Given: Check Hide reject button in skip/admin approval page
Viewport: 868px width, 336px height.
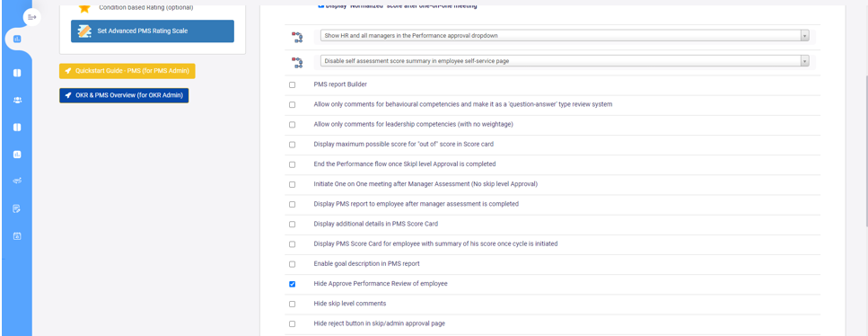Looking at the screenshot, I should (293, 323).
